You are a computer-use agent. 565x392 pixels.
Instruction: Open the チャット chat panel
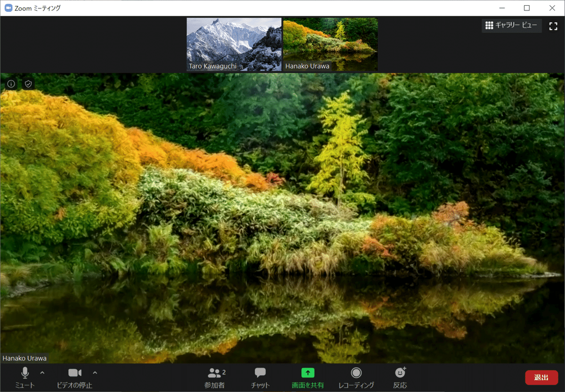coord(260,377)
